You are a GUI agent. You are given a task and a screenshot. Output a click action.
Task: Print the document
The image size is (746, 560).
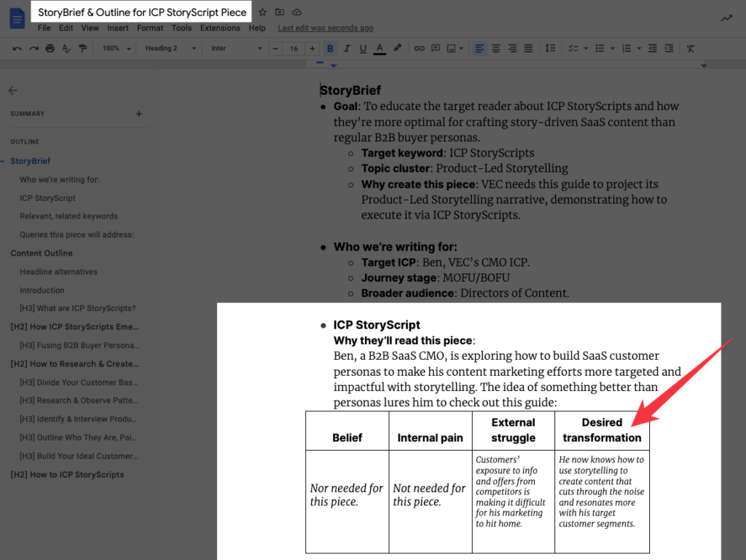50,49
